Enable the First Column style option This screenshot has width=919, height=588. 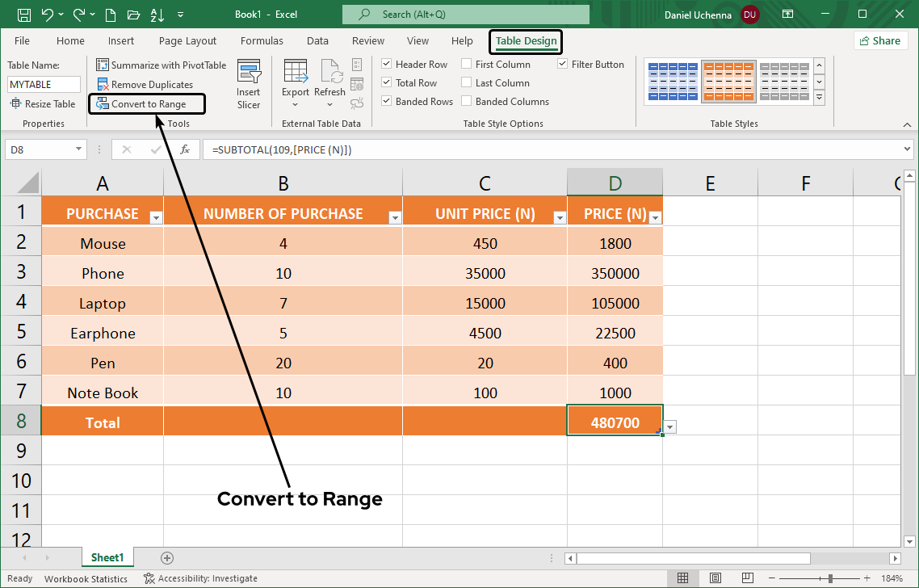tap(466, 64)
